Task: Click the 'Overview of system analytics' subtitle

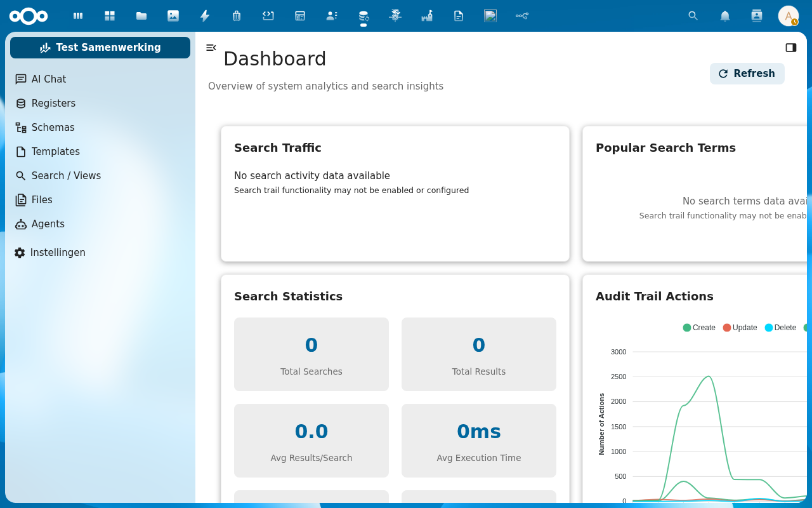Action: point(325,86)
